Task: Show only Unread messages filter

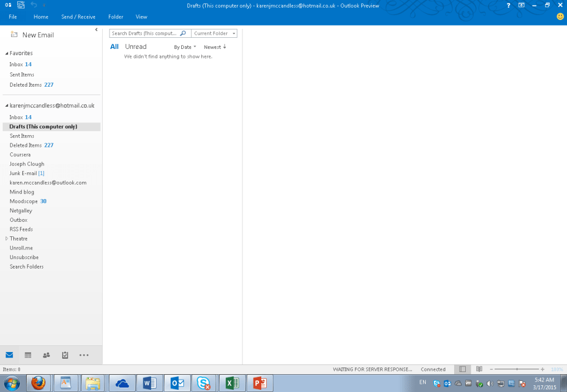Action: [x=136, y=47]
